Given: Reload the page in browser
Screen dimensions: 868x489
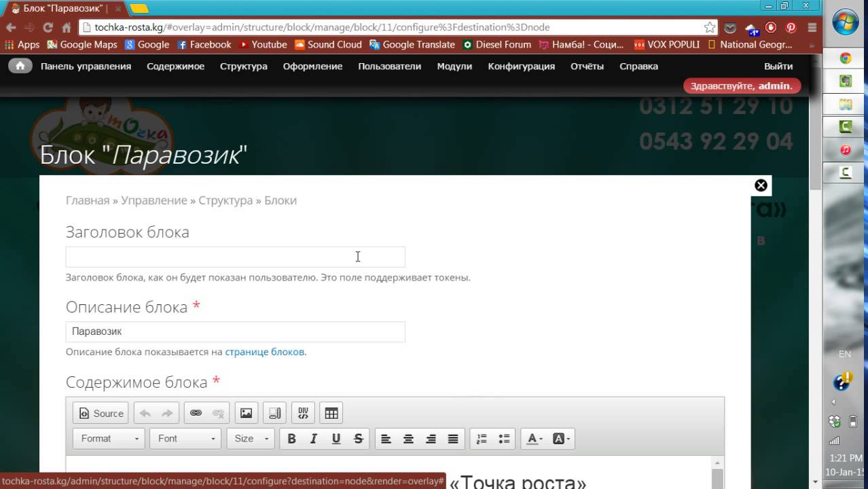Looking at the screenshot, I should click(48, 28).
